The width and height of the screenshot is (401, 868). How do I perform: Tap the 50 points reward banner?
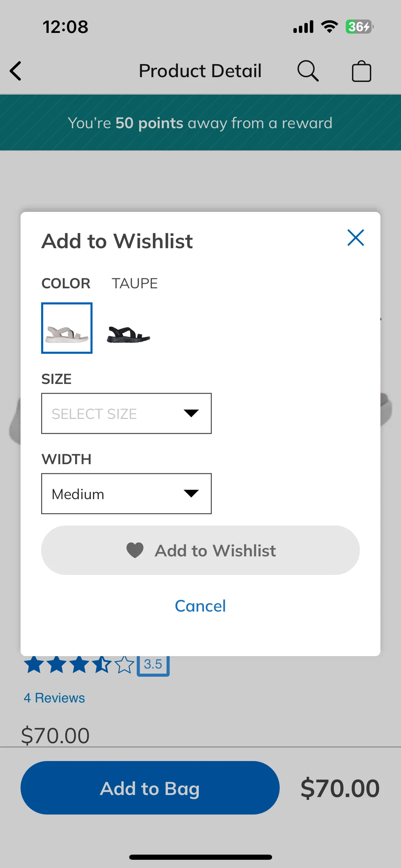click(x=200, y=123)
